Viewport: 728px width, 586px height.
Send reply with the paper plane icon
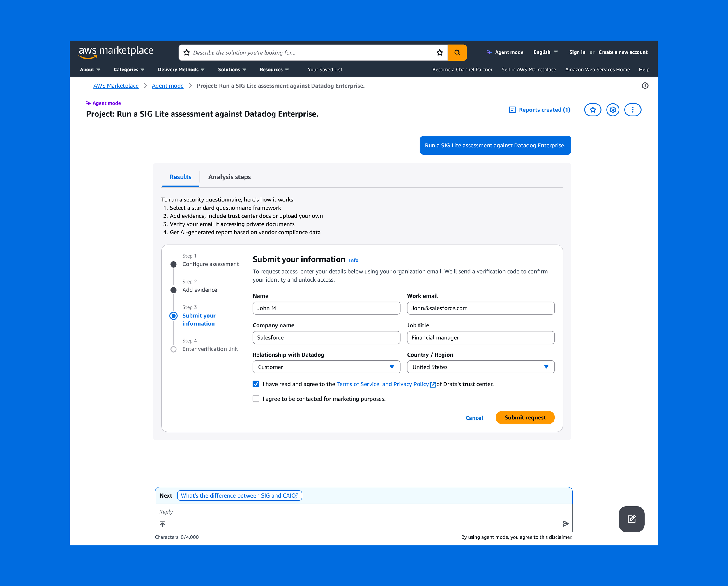click(566, 523)
